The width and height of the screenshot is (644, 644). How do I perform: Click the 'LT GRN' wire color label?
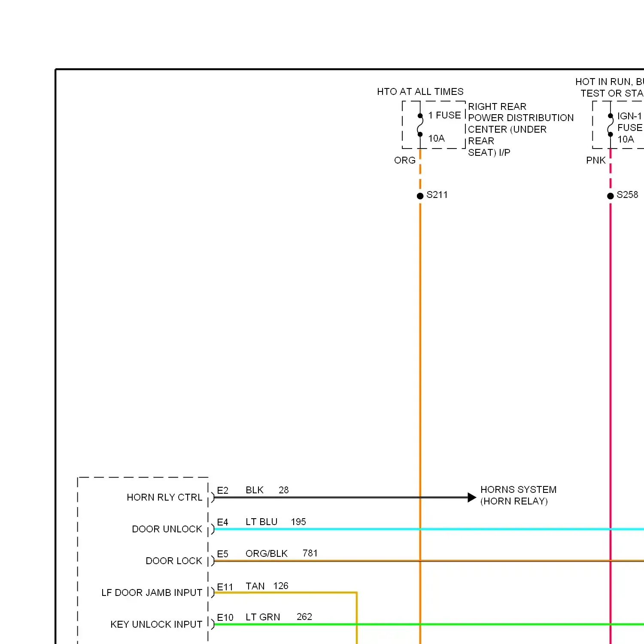point(263,617)
